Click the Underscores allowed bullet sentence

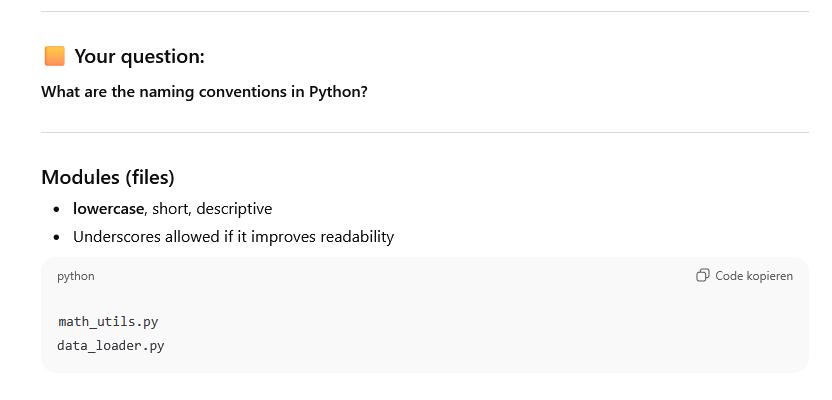click(233, 237)
